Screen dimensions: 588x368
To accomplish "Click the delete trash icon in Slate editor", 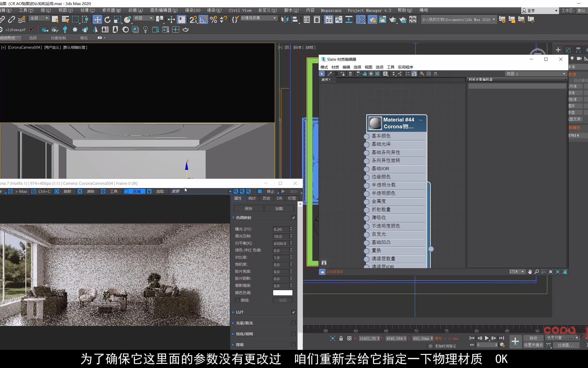I will [350, 74].
